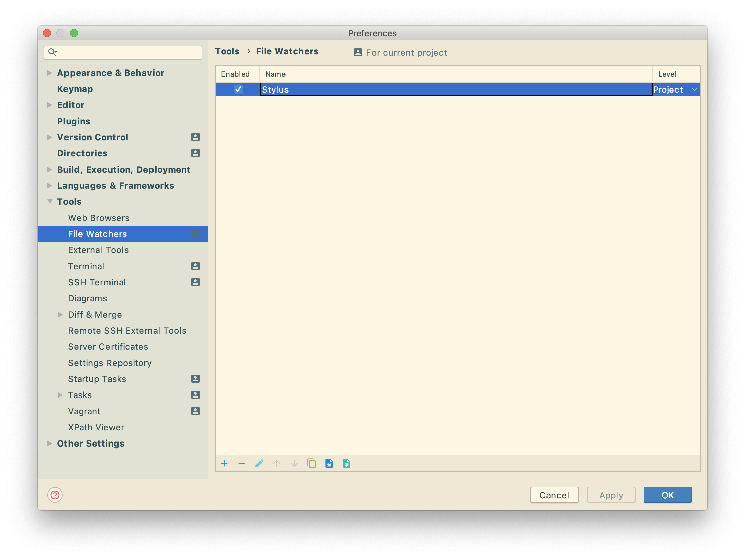Select External Tools in the sidebar
The height and width of the screenshot is (560, 745).
click(98, 250)
